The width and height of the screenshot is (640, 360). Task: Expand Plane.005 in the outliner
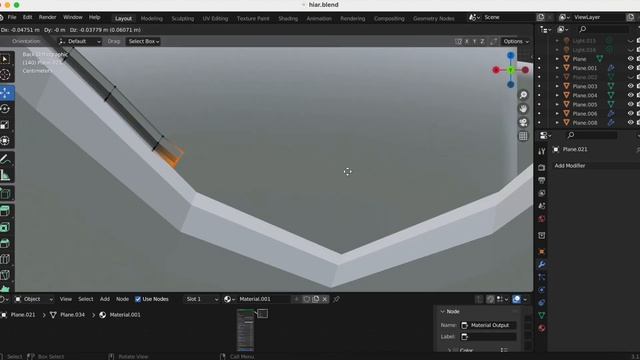click(x=557, y=104)
